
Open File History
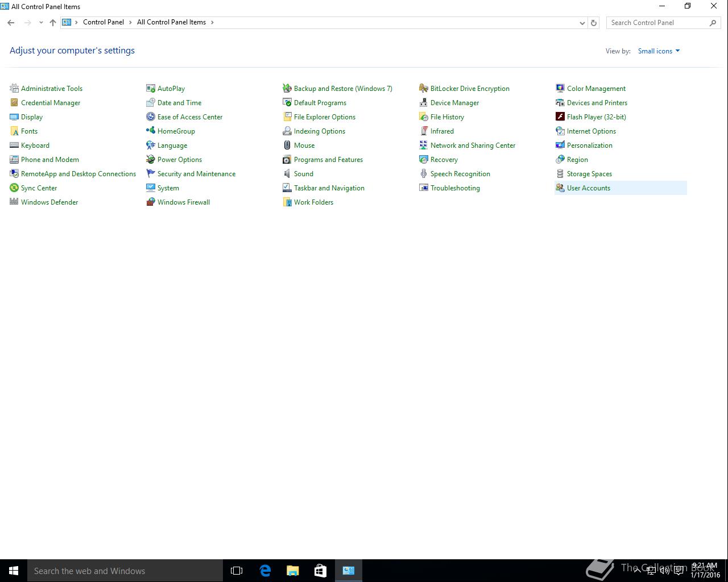[447, 117]
